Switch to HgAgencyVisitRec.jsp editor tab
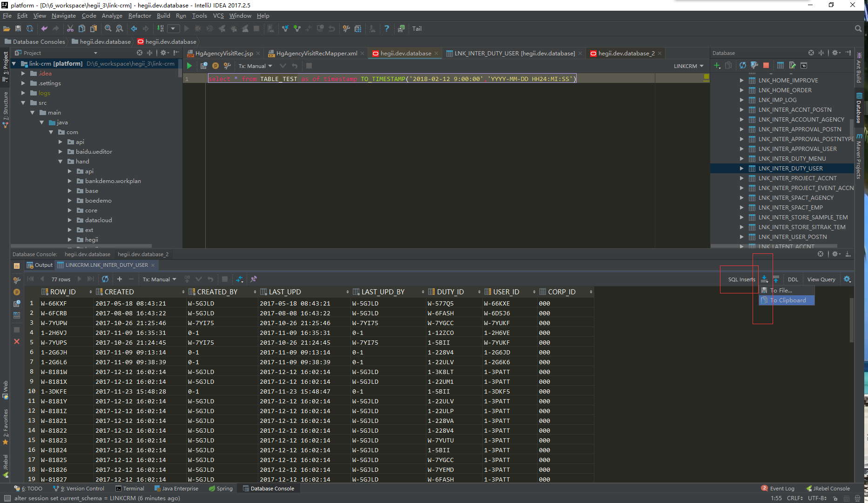The image size is (868, 503). pyautogui.click(x=224, y=54)
